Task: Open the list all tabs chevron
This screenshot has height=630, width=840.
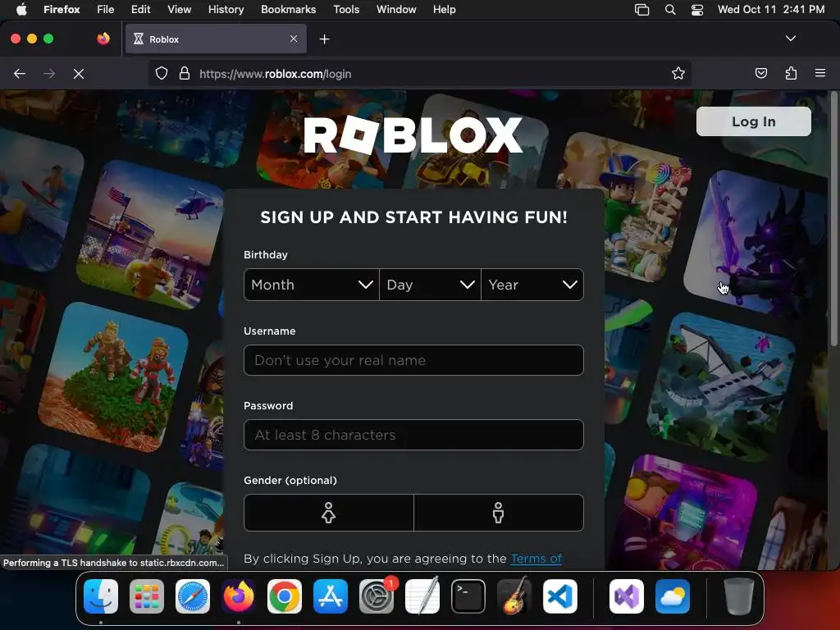Action: [791, 39]
